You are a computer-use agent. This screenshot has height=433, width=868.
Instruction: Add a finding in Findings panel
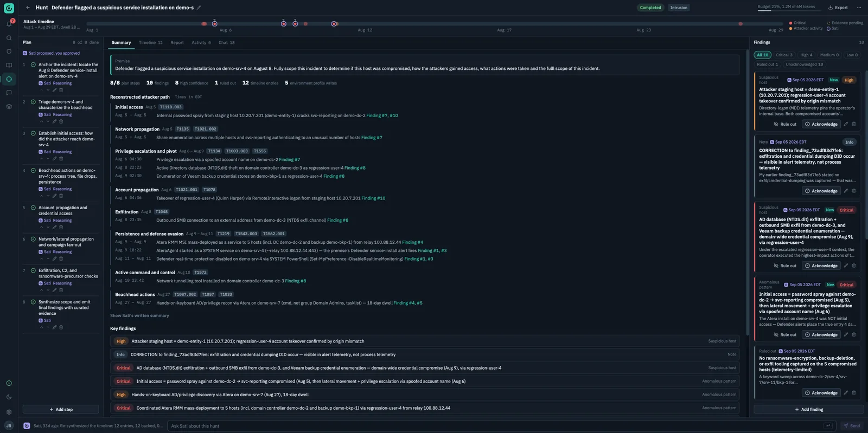tap(808, 409)
